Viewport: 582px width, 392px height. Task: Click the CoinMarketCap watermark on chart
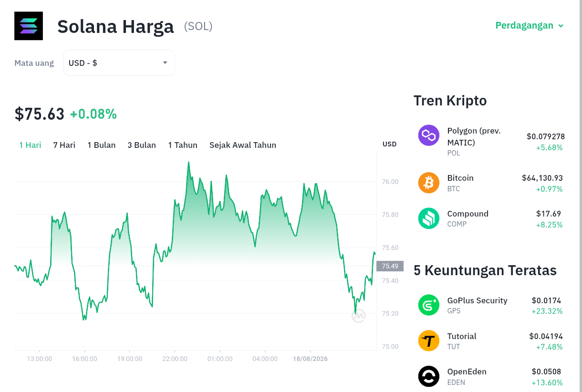(359, 316)
